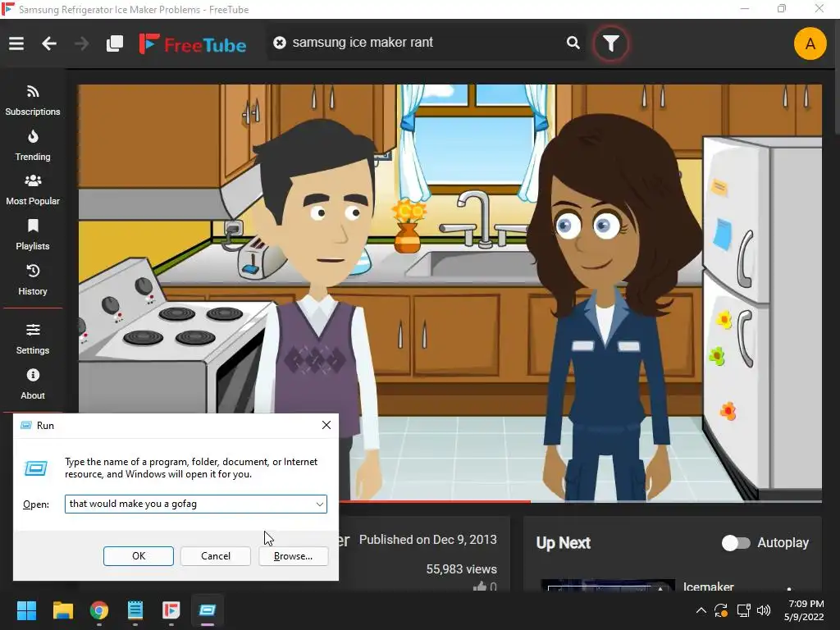Click OK in the Run dialog
The image size is (840, 630).
click(138, 556)
